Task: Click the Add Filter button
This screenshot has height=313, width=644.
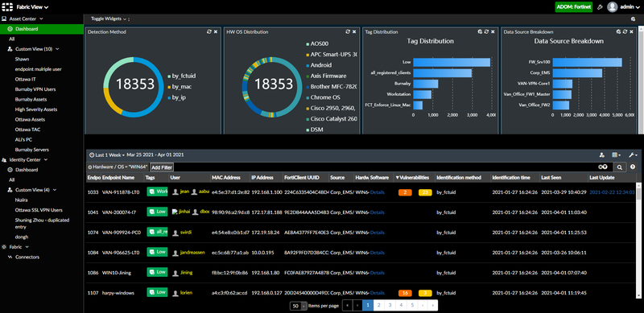Action: pyautogui.click(x=162, y=167)
